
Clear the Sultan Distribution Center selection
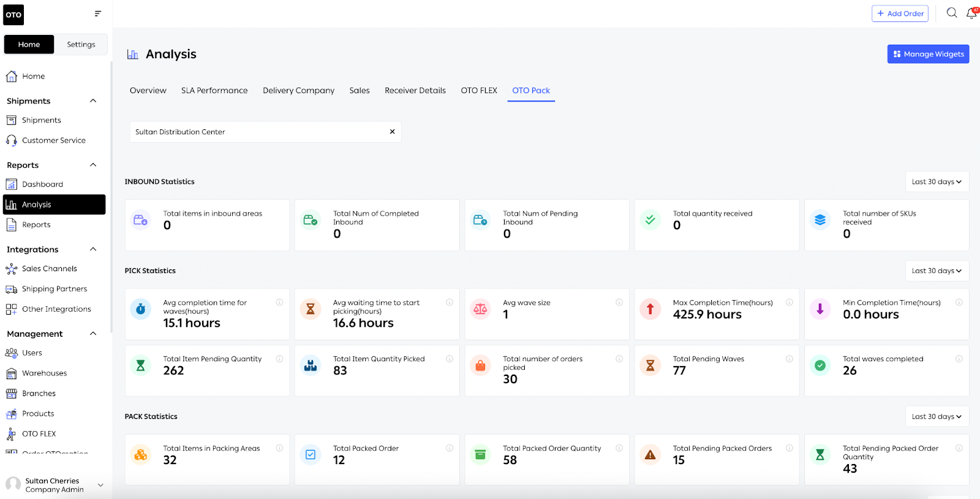point(392,132)
